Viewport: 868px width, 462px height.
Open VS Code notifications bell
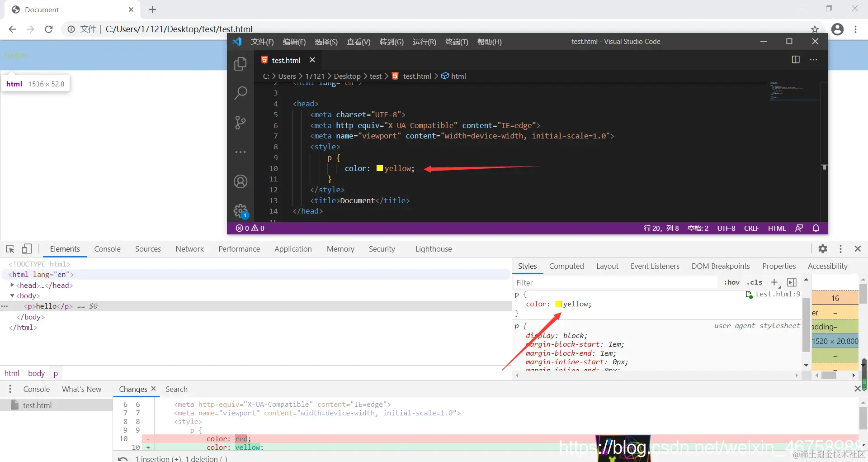816,228
